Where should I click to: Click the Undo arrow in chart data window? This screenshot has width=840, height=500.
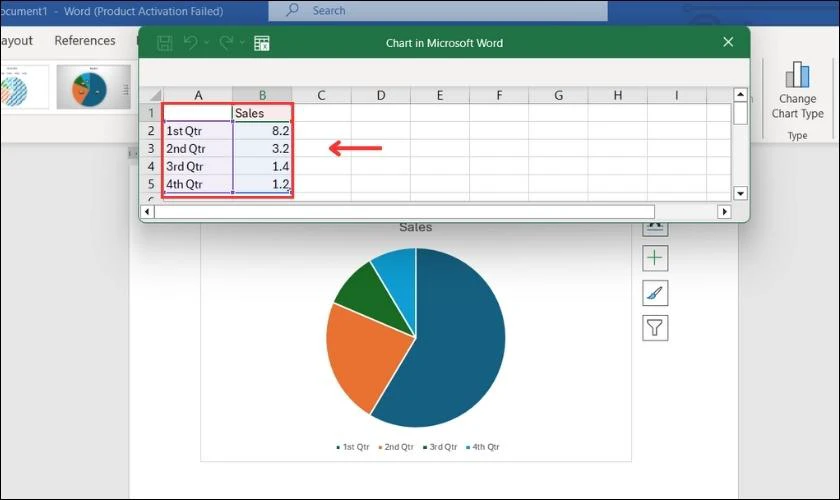coord(190,42)
